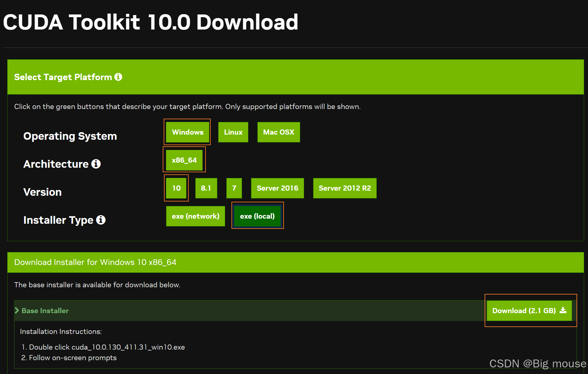
Task: Click the Architecture info icon
Action: 96,164
